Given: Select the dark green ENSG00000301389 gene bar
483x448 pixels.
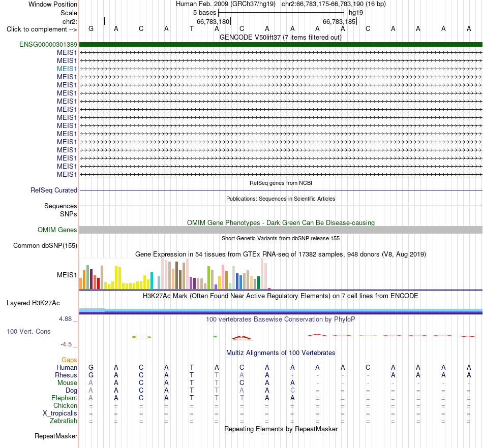Looking at the screenshot, I should tap(281, 44).
